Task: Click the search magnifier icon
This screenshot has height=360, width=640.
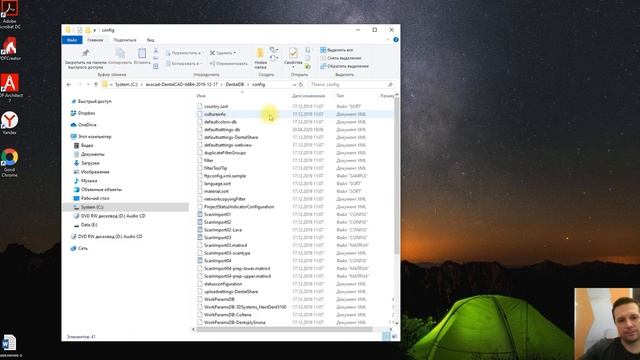Action: click(390, 84)
